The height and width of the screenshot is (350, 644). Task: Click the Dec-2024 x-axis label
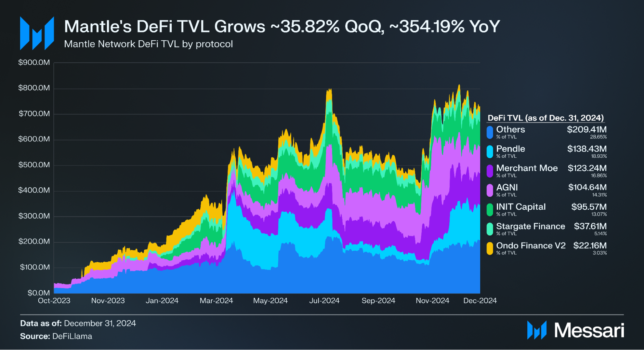(480, 301)
